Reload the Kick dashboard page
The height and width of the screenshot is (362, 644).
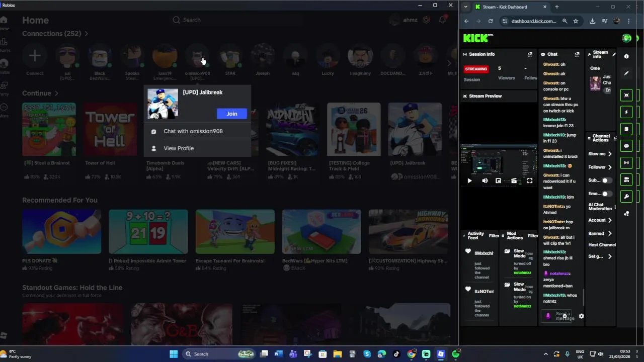(491, 21)
